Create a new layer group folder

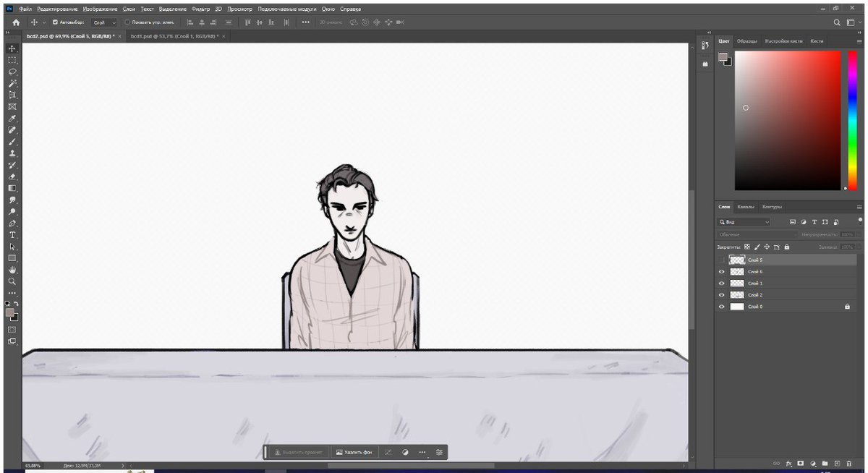point(825,463)
